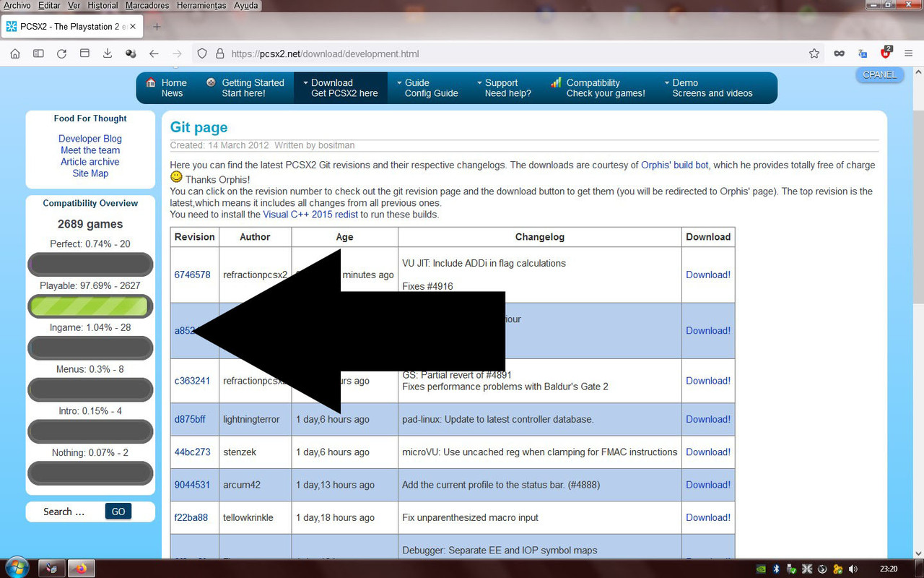Open the tab overview icon in toolbar

(x=84, y=53)
